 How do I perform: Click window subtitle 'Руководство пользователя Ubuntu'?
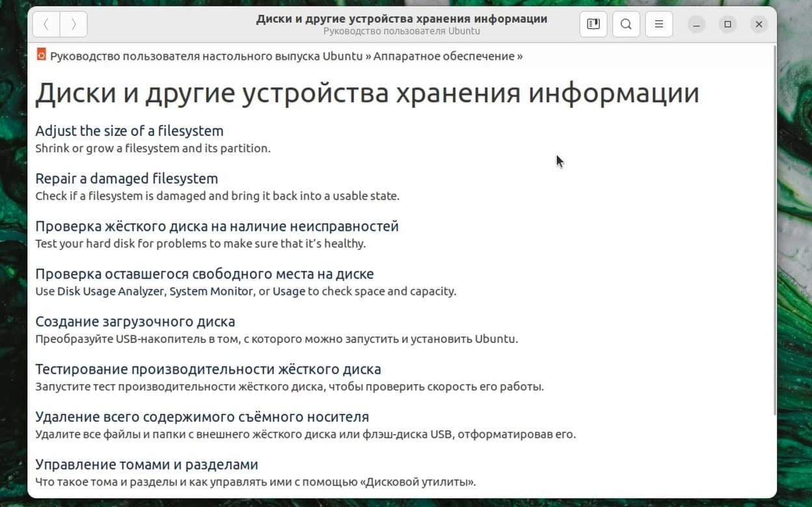[x=401, y=31]
